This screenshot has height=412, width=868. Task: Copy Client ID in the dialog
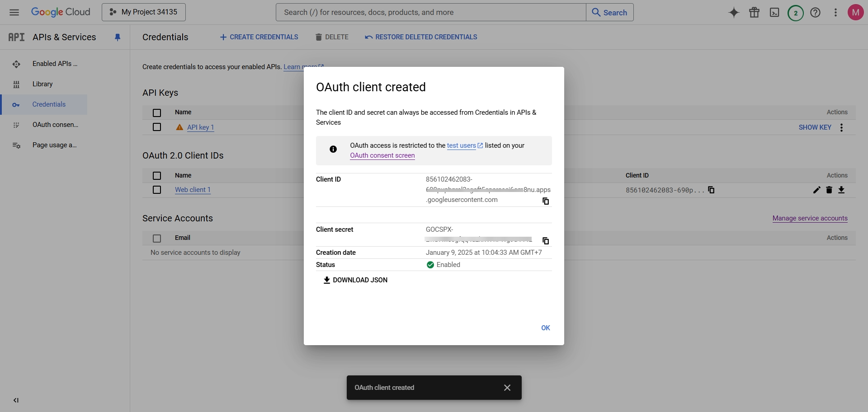point(546,201)
